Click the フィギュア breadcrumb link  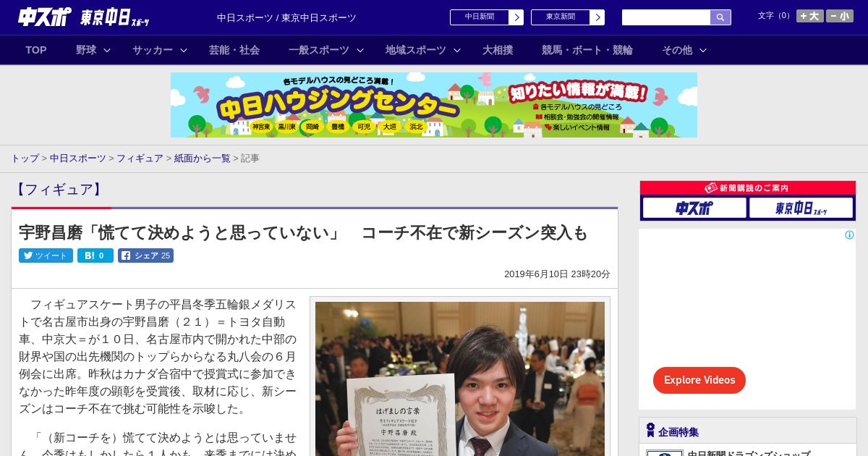140,159
